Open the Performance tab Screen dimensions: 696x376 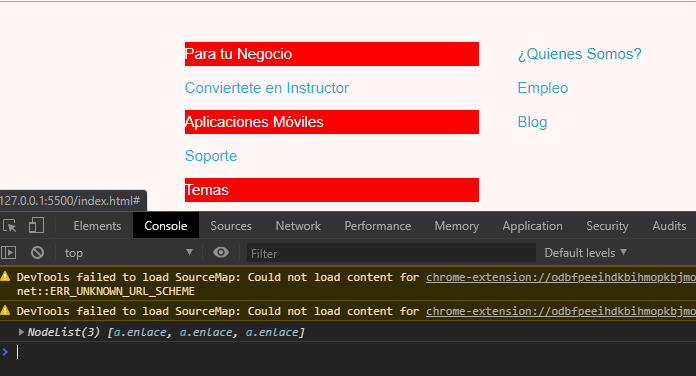pyautogui.click(x=377, y=226)
